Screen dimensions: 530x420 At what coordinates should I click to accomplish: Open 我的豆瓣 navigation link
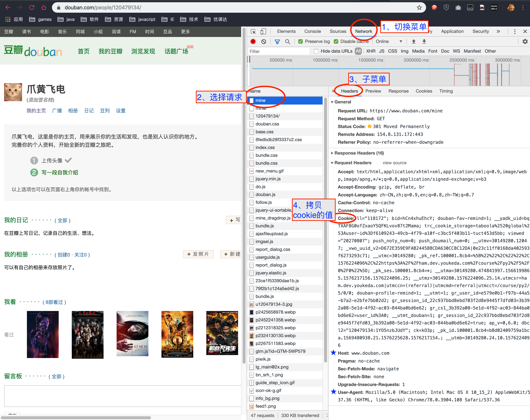click(x=110, y=51)
